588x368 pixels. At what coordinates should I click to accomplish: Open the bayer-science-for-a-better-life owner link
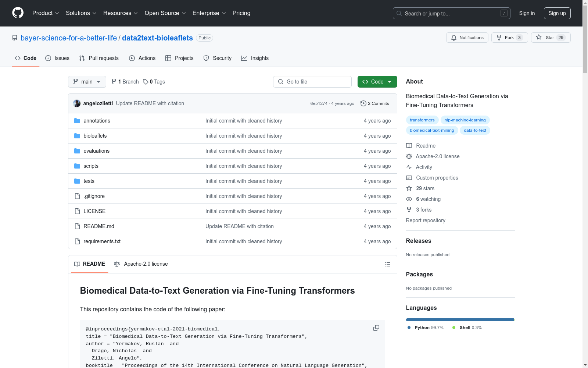(x=69, y=38)
